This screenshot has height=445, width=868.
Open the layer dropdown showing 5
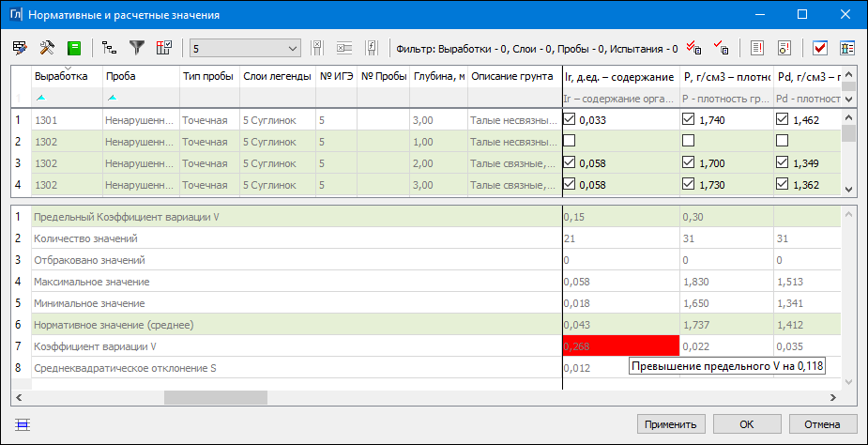coord(245,49)
